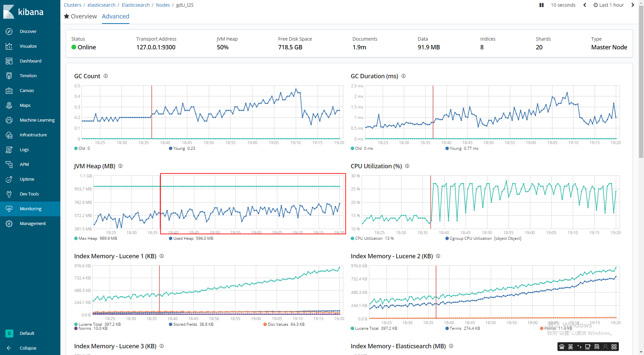Viewport: 644px width, 355px height.
Task: Toggle the Cgroup CPU Utilization legend series
Action: click(483, 238)
